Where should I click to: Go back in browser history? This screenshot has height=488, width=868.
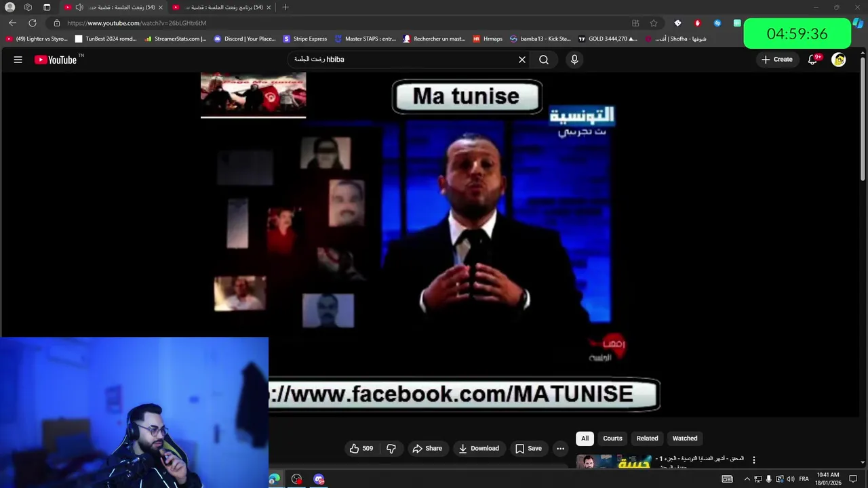pyautogui.click(x=12, y=23)
